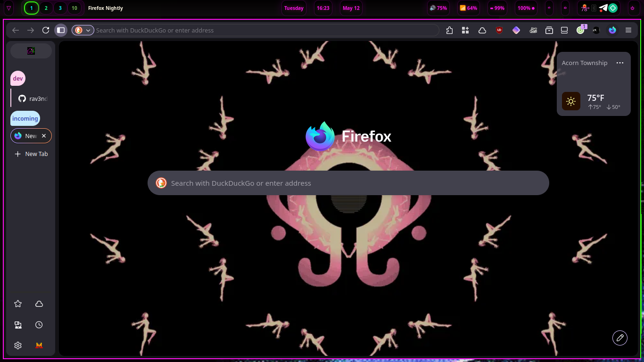This screenshot has width=644, height=362.
Task: Open a new tab from the sidebar
Action: [31, 154]
